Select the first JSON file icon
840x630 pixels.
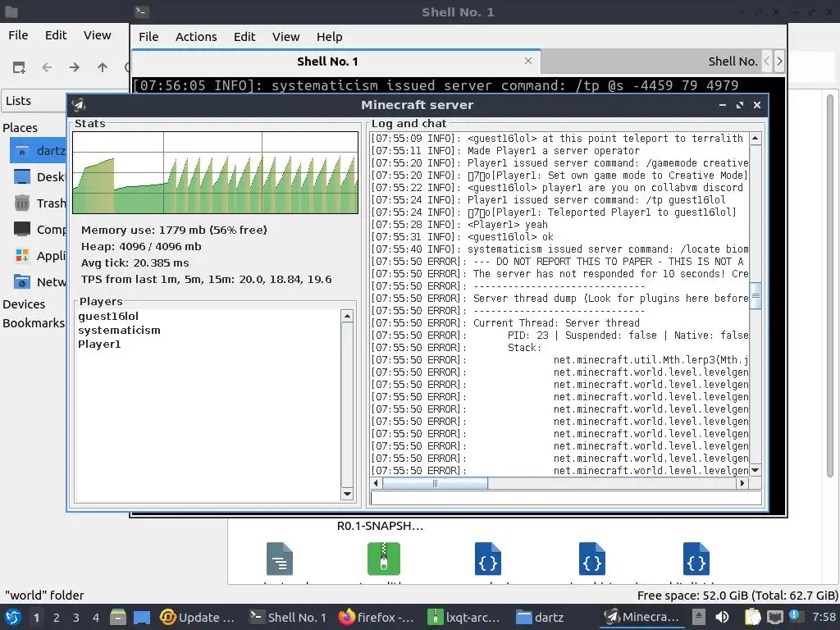pyautogui.click(x=487, y=558)
